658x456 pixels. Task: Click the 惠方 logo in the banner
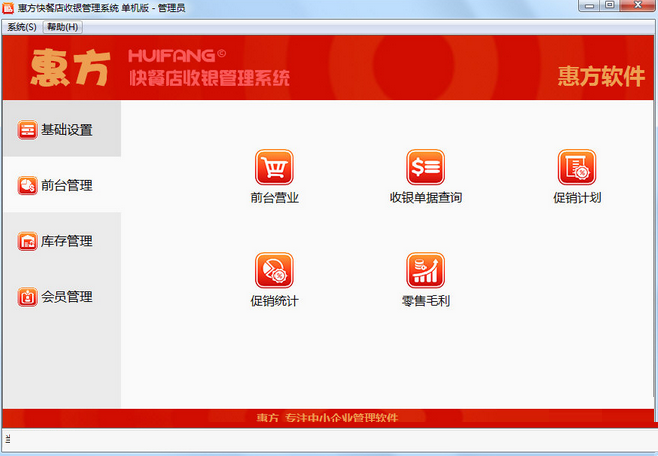tap(70, 67)
